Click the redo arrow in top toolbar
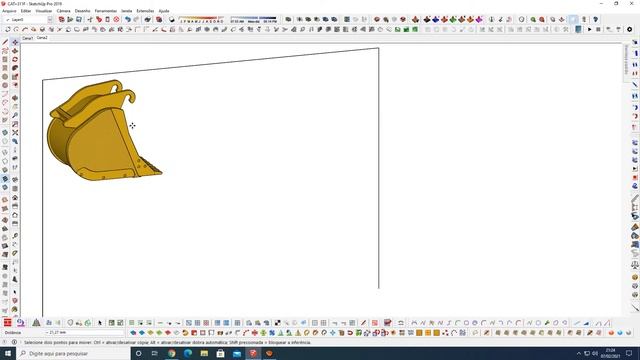 (x=136, y=20)
